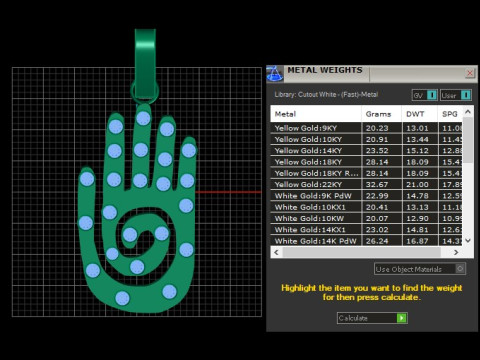Select the gem at the spiral center
Image resolution: width=480 pixels, height=360 pixels.
pos(130,235)
